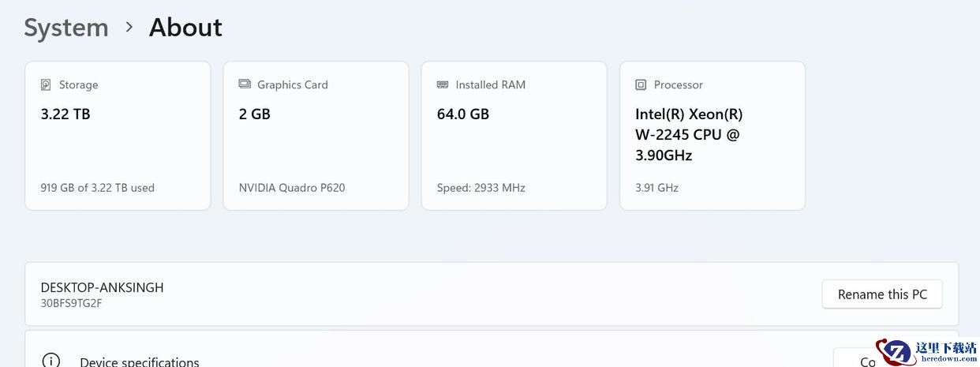
Task: Click the breadcrumb chevron between System and About
Action: (129, 27)
